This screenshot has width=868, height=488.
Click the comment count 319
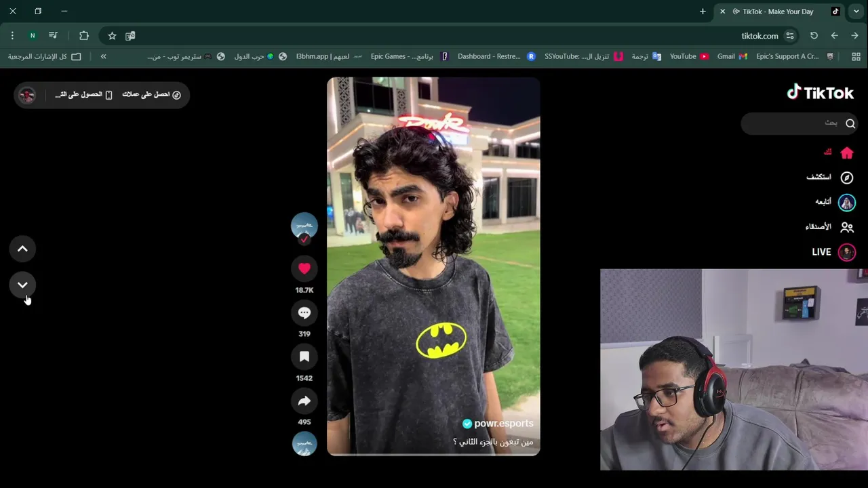pos(304,334)
